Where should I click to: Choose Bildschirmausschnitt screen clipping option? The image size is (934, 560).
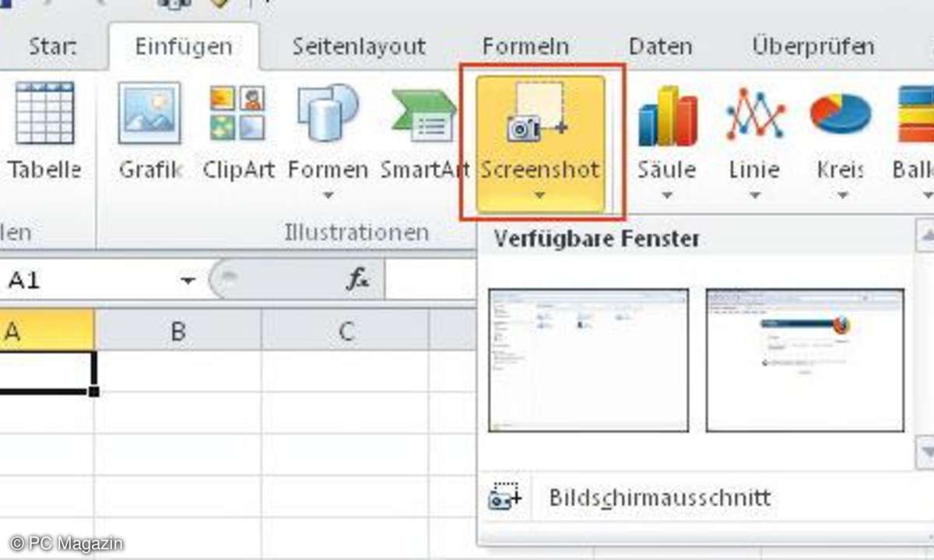click(x=659, y=497)
